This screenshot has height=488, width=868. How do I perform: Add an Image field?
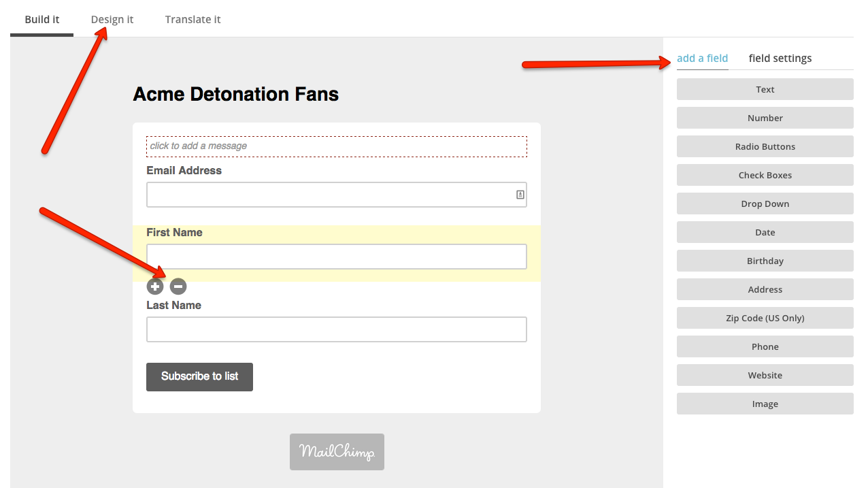point(765,404)
